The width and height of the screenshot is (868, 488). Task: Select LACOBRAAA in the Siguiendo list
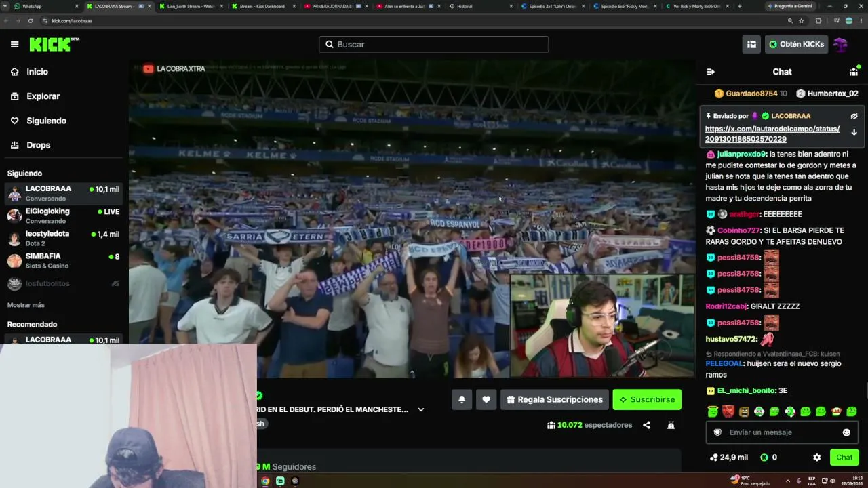point(64,193)
